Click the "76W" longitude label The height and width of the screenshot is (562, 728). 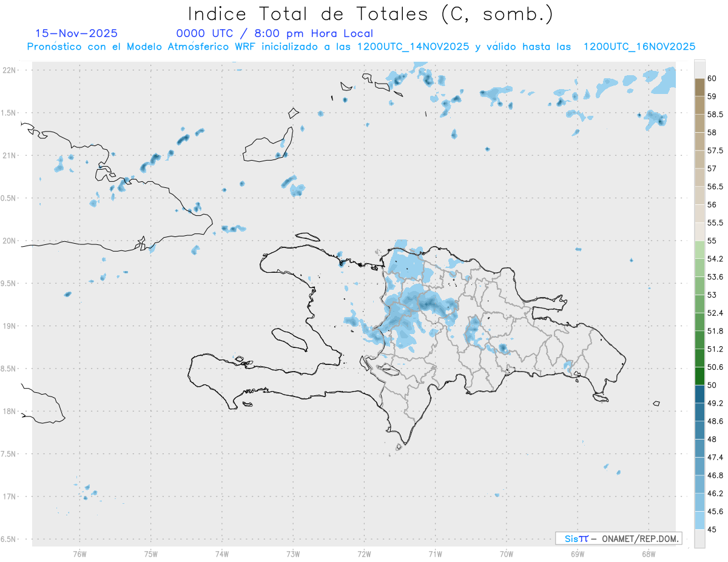point(79,554)
